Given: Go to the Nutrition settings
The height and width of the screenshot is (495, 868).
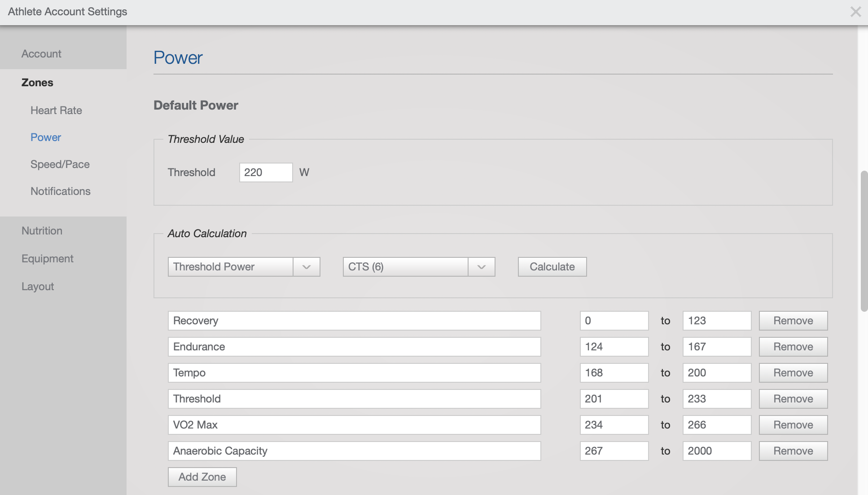Looking at the screenshot, I should [x=42, y=230].
